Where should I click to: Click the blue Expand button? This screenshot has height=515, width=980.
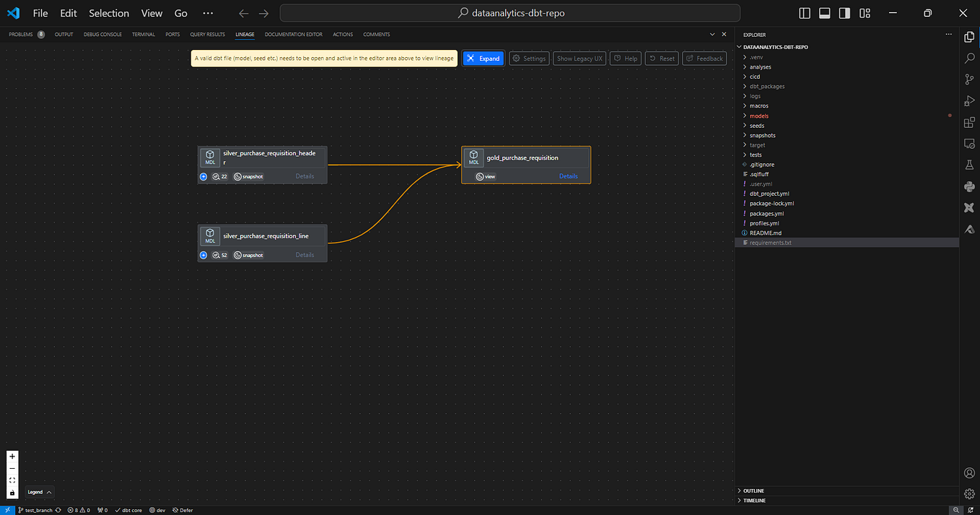click(x=483, y=59)
